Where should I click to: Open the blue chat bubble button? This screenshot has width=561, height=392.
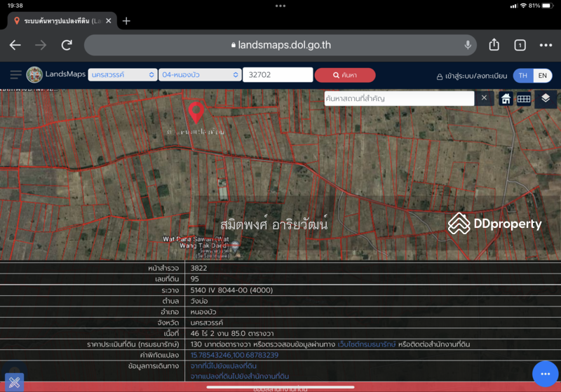(x=545, y=374)
